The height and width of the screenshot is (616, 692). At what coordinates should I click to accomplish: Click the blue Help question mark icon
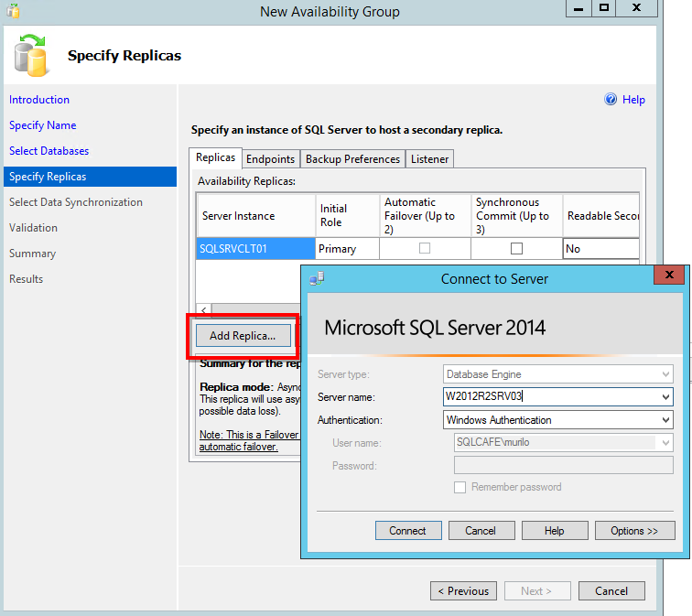pyautogui.click(x=611, y=100)
